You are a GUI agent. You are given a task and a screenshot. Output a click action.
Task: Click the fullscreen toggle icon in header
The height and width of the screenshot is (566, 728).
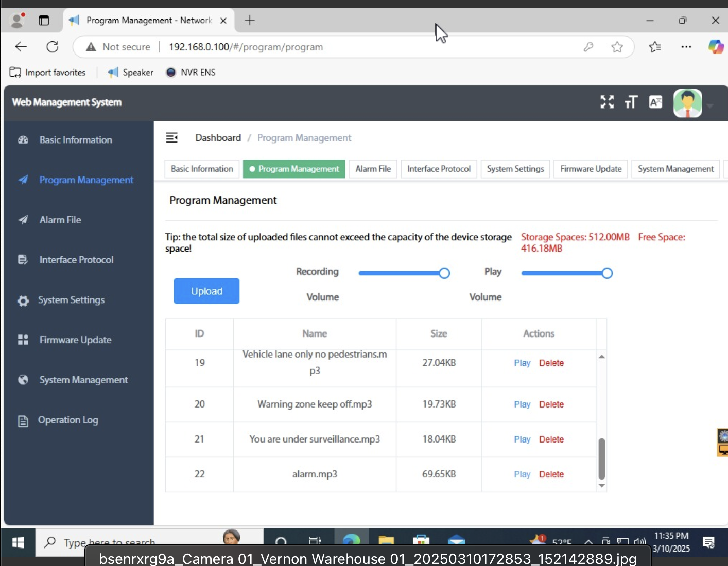coord(607,102)
